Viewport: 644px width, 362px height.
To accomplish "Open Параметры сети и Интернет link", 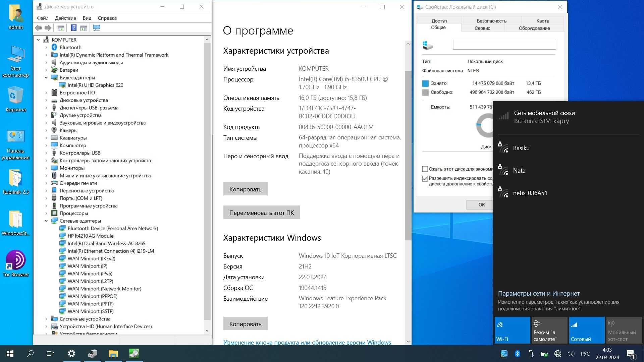I will [539, 294].
